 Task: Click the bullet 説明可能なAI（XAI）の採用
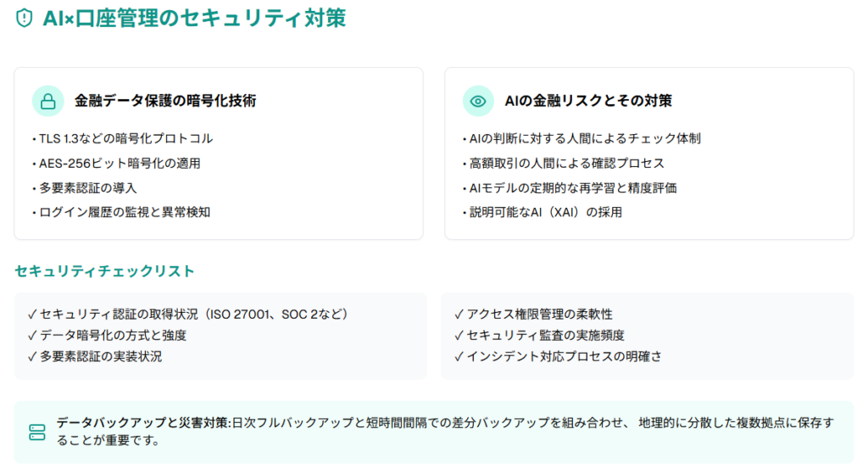[x=542, y=212]
